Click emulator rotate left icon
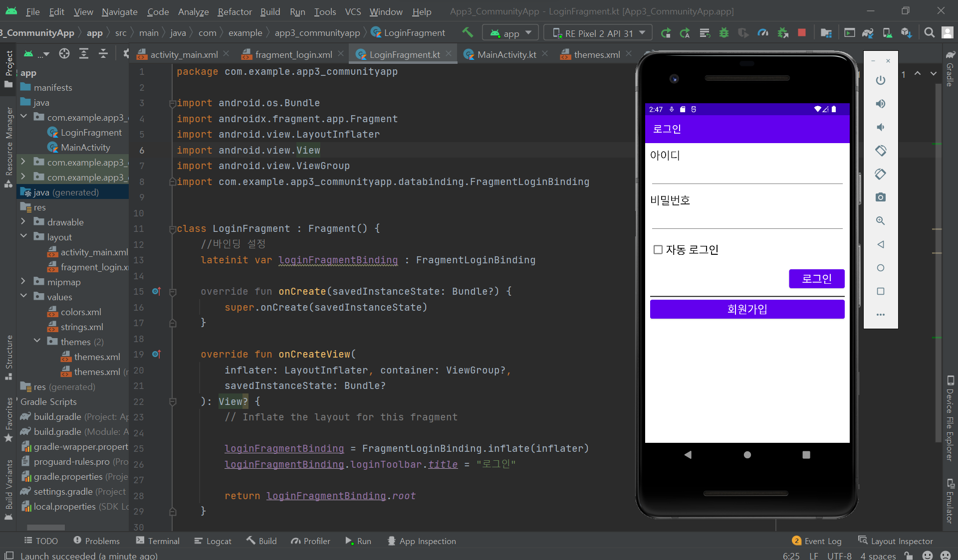The height and width of the screenshot is (560, 958). (881, 151)
